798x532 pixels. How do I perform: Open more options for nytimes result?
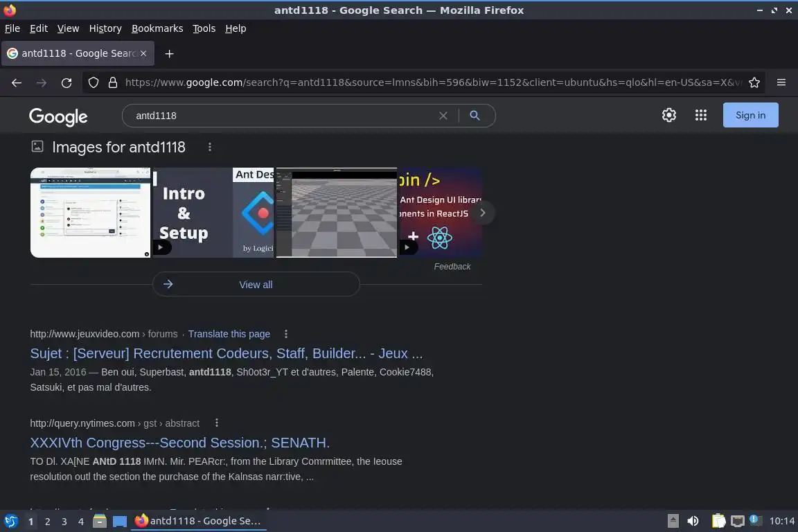tap(217, 423)
